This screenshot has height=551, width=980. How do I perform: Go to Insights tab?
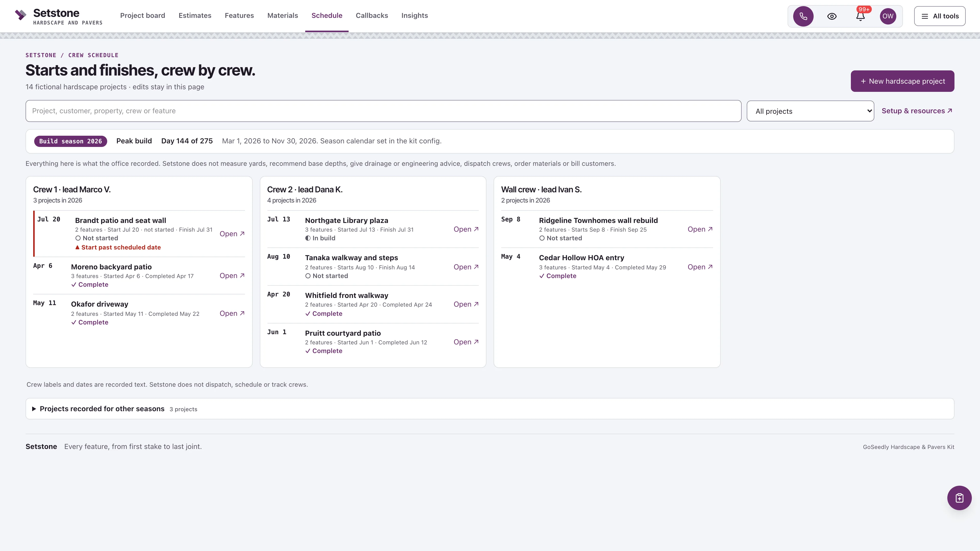pos(415,16)
